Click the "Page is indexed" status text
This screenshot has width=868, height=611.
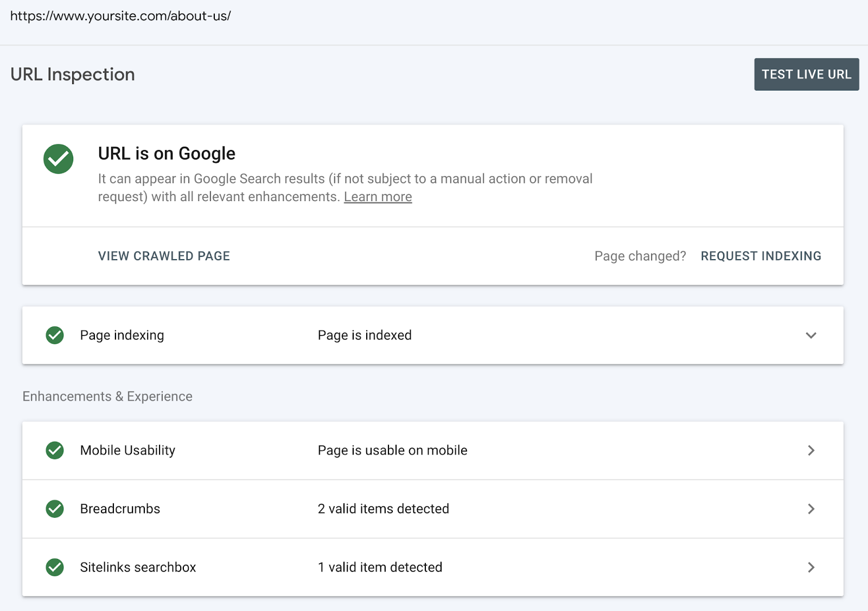(365, 336)
